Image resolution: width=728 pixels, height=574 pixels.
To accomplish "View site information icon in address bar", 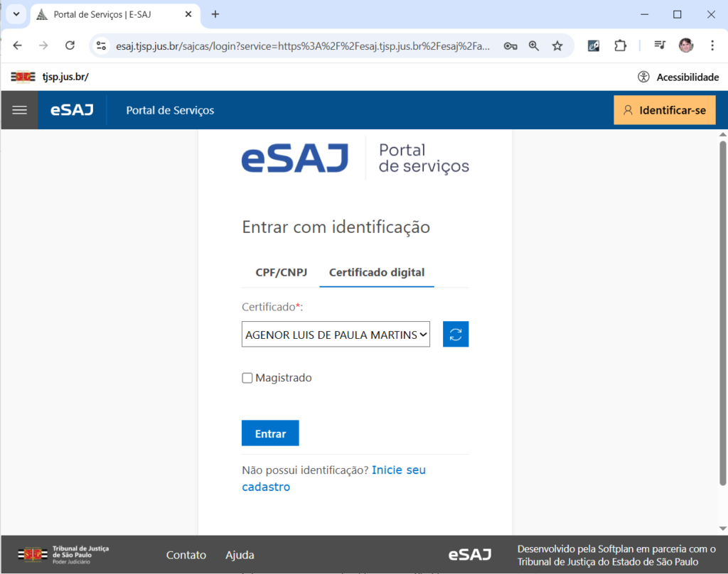I will point(102,45).
